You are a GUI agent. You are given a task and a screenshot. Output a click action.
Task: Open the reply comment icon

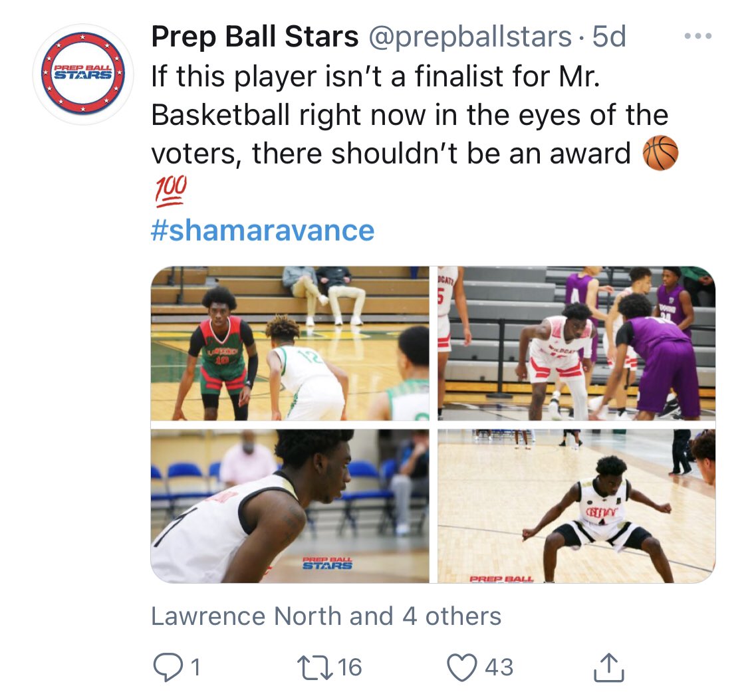(x=168, y=667)
